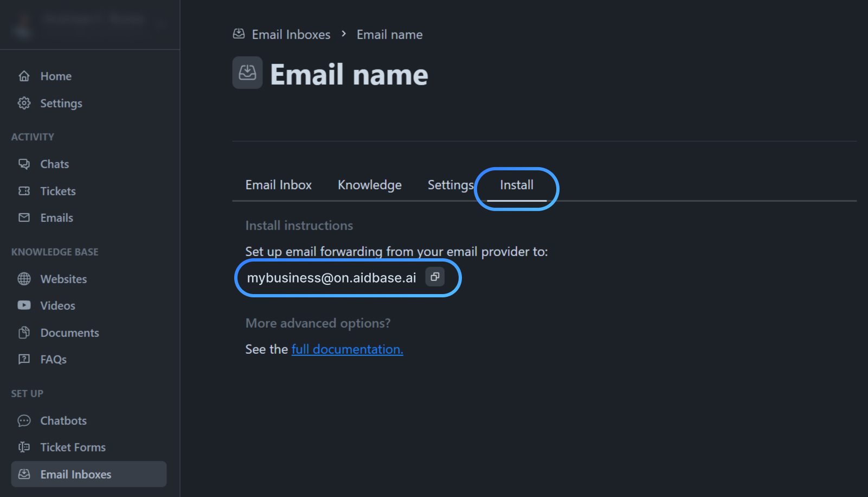Open Settings from the sidebar

point(61,103)
